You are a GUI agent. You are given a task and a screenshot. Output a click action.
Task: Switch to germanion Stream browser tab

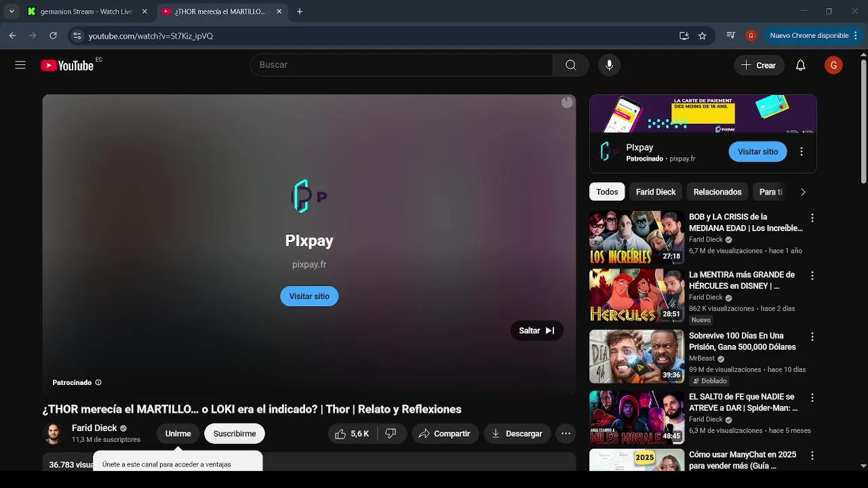coord(85,12)
